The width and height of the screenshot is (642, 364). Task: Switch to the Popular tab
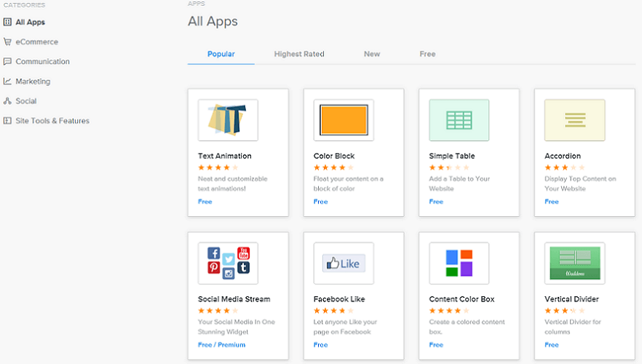click(x=221, y=54)
